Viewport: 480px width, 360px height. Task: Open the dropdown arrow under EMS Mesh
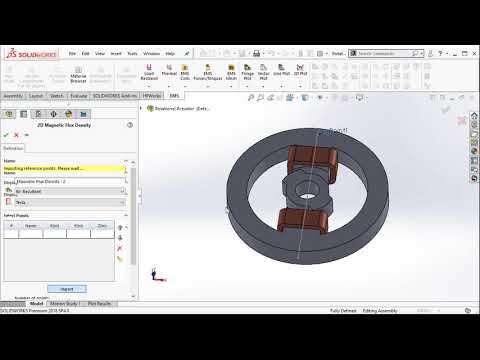coord(231,86)
